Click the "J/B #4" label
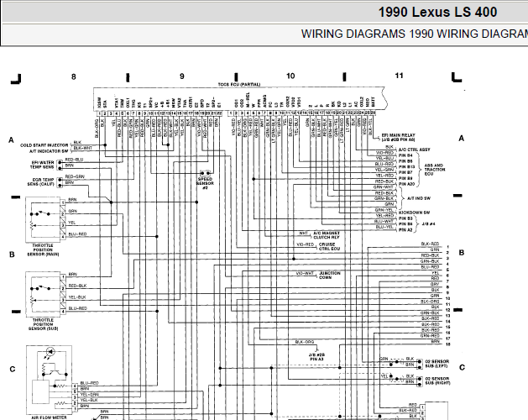 (x=428, y=223)
